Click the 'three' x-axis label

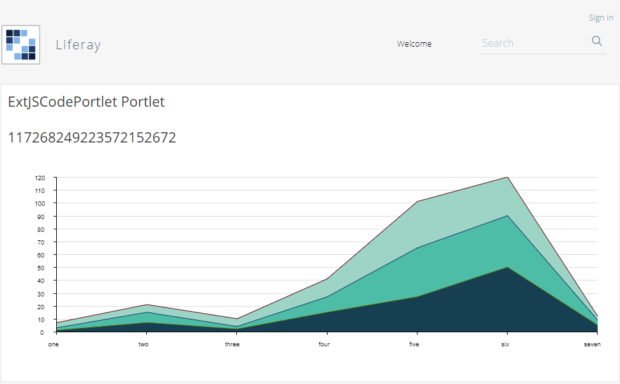coord(232,344)
